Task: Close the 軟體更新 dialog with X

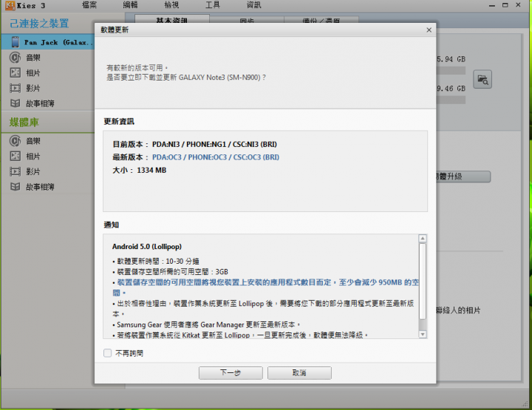Action: coord(429,30)
